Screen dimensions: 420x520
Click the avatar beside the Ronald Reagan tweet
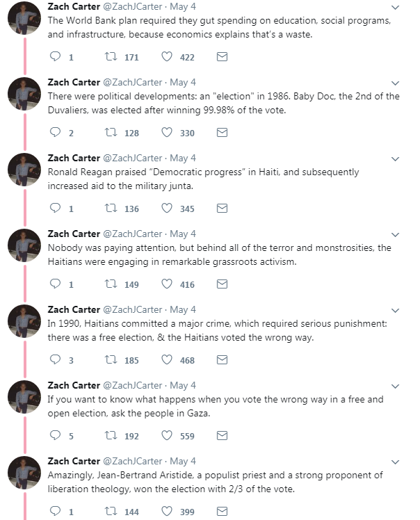tap(24, 170)
